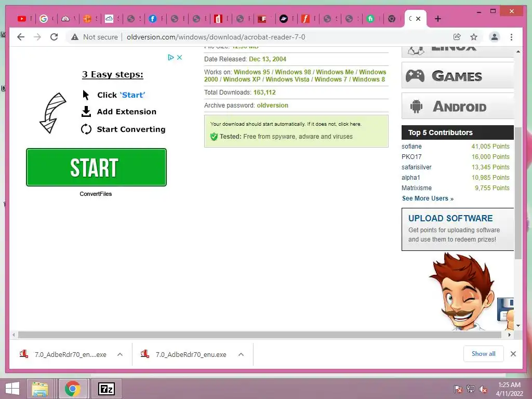Screen dimensions: 532x399
Task: Click Upload Software banner
Action: point(458,229)
